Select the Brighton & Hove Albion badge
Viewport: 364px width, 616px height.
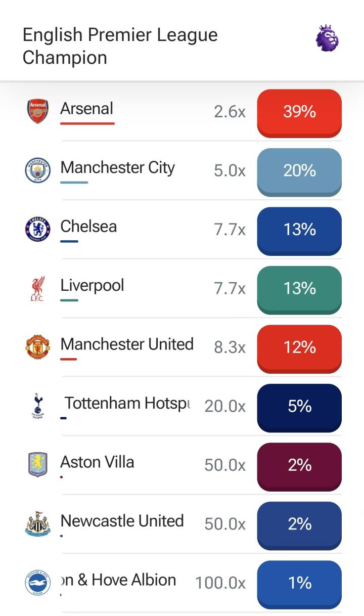[x=38, y=583]
